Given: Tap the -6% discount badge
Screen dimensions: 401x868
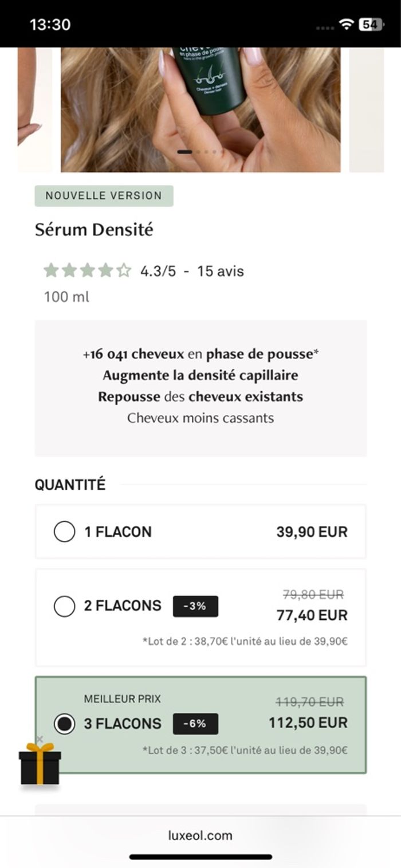Looking at the screenshot, I should (195, 724).
